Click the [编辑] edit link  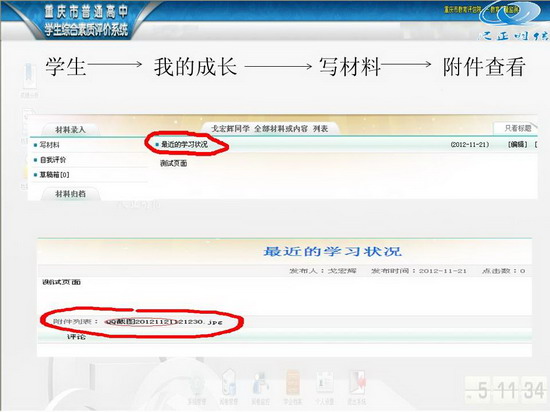(x=518, y=144)
